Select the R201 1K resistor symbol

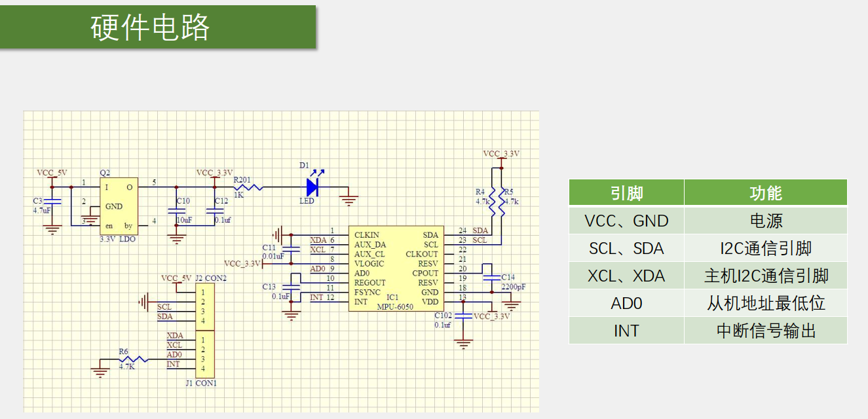[x=249, y=188]
